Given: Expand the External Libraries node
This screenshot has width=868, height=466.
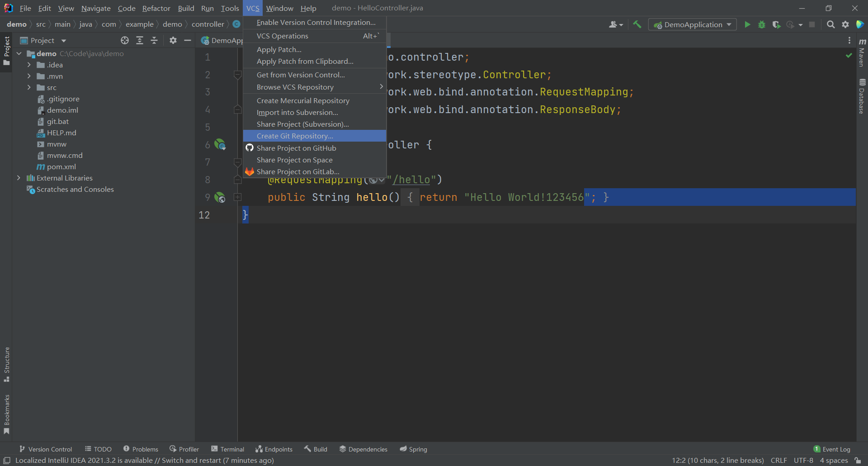Looking at the screenshot, I should click(19, 178).
